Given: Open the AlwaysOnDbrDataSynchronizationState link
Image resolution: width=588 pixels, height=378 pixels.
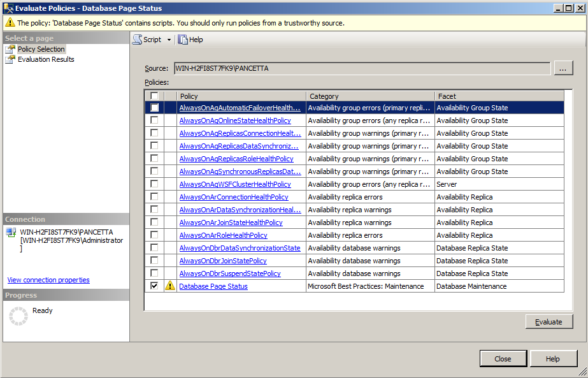Looking at the screenshot, I should 240,248.
